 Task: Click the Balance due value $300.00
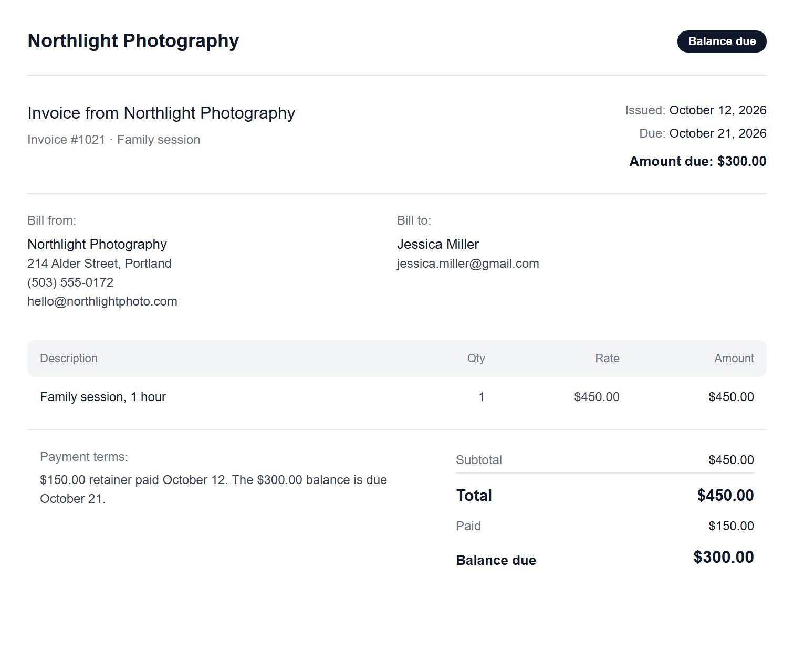[724, 557]
